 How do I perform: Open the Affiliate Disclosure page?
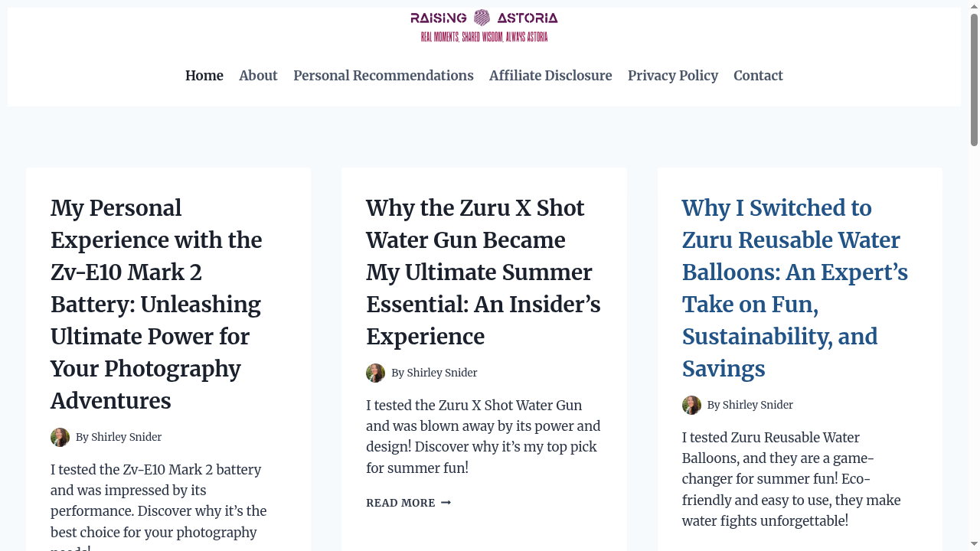(x=550, y=75)
